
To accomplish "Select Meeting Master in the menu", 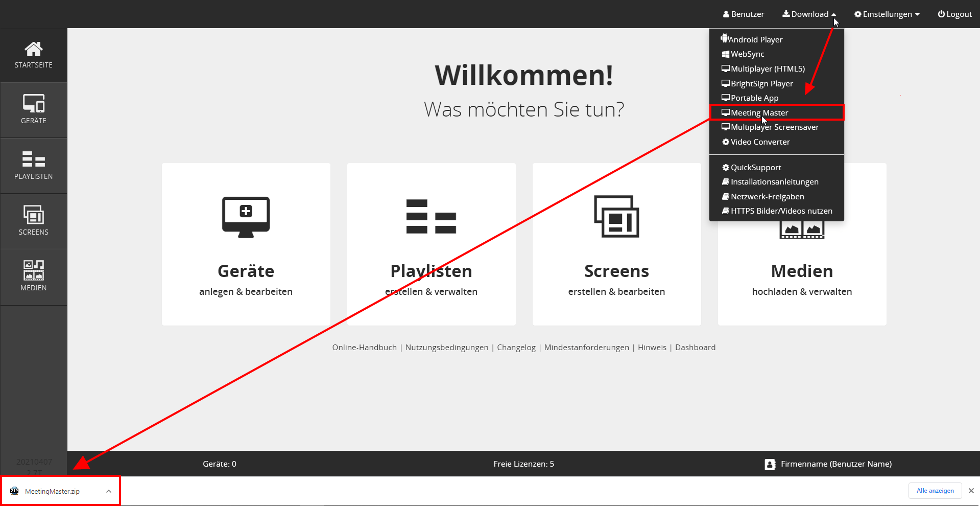I will coord(759,112).
